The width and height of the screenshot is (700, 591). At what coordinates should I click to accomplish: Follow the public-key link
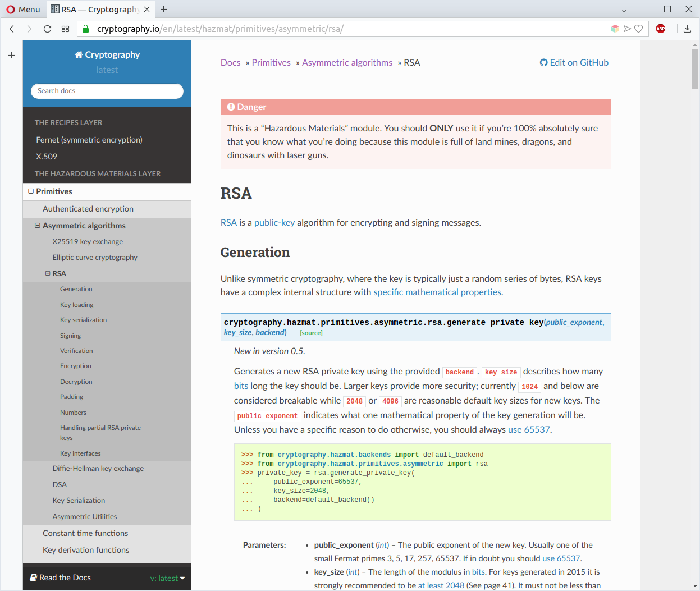pyautogui.click(x=274, y=223)
